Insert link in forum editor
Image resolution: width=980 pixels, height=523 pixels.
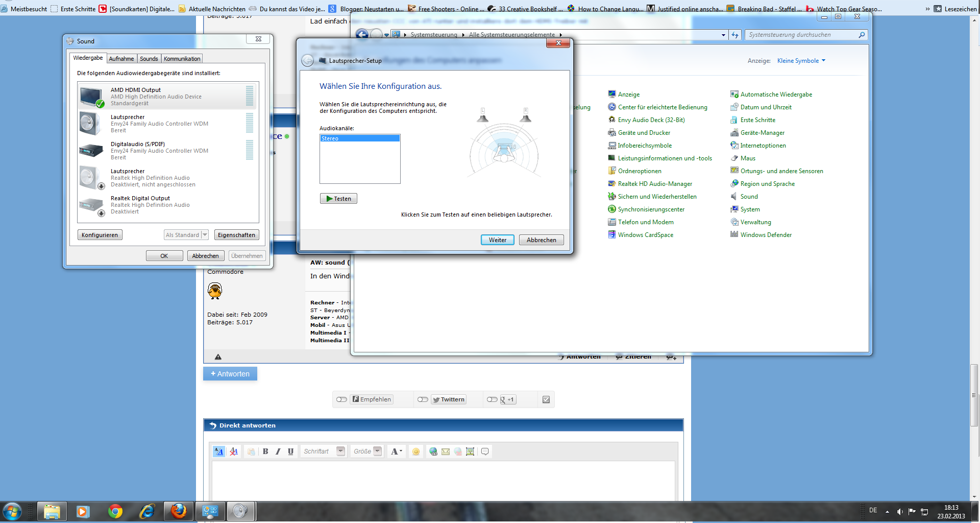coord(433,451)
